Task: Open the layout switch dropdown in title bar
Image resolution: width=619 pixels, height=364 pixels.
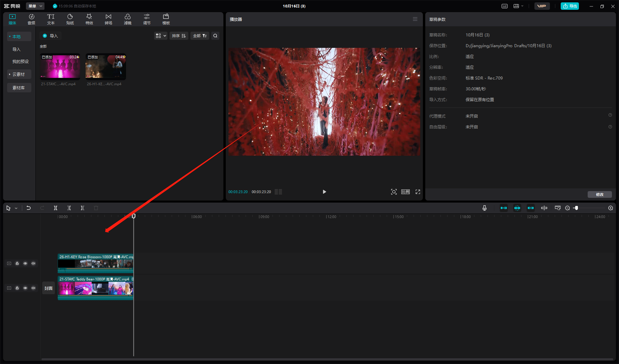Action: click(518, 6)
